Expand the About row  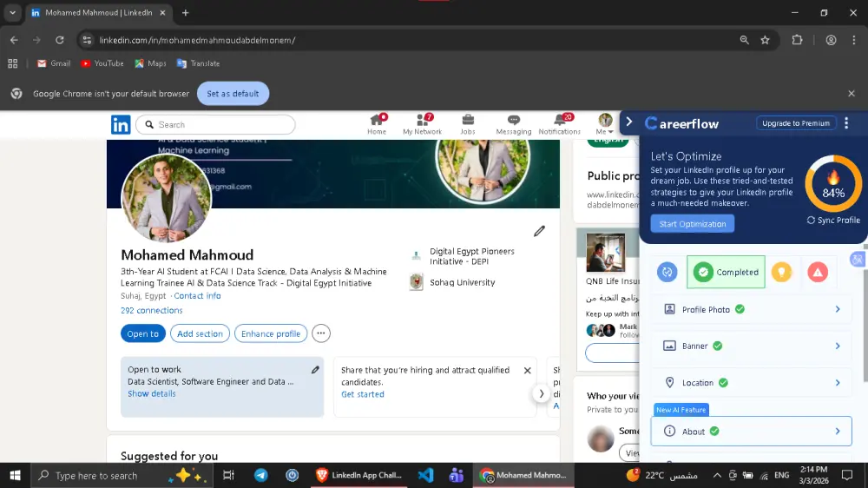[x=751, y=432]
